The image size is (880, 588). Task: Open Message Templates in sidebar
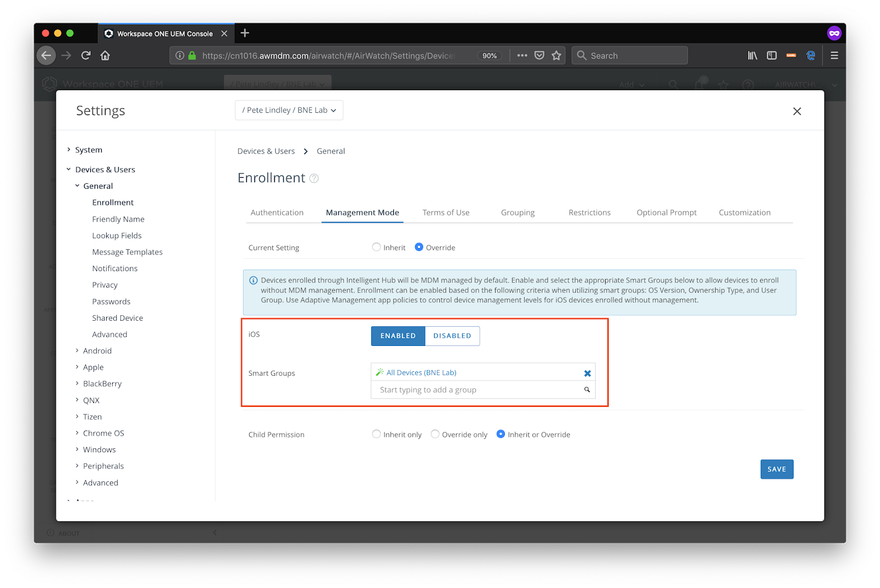pyautogui.click(x=128, y=252)
